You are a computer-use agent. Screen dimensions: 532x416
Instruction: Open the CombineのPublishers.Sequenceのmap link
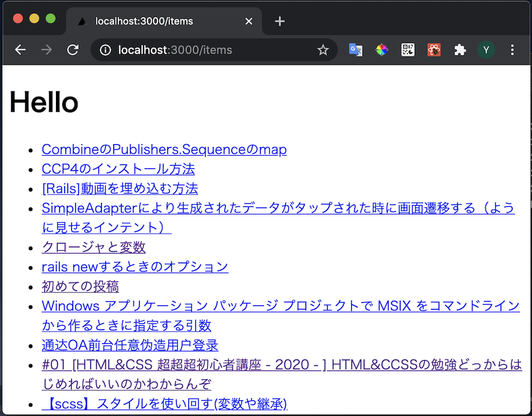pos(164,149)
